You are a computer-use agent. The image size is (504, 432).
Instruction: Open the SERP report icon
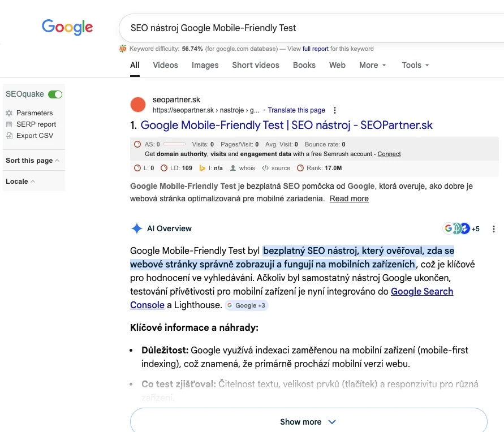pyautogui.click(x=9, y=124)
